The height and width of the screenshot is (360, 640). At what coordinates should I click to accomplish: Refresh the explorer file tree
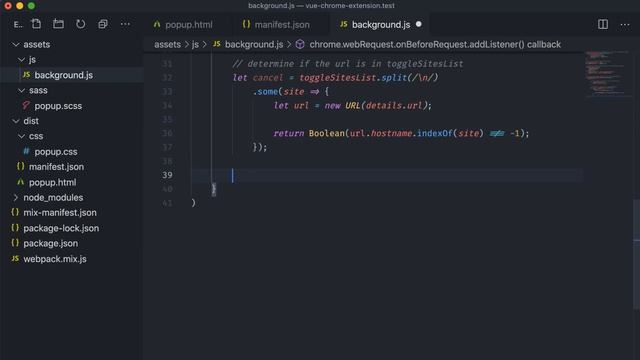(81, 24)
